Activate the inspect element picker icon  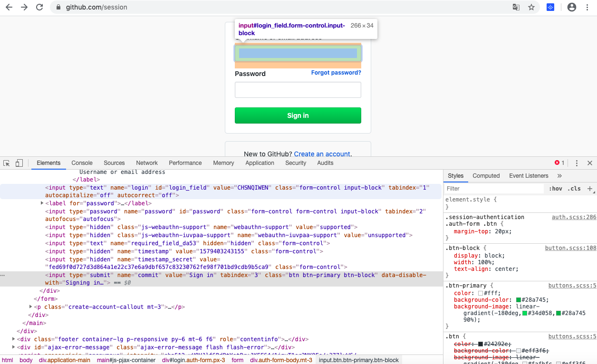click(x=7, y=163)
